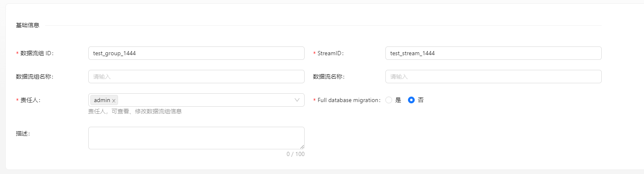Click the 数据流组名称 field label

tap(34, 77)
